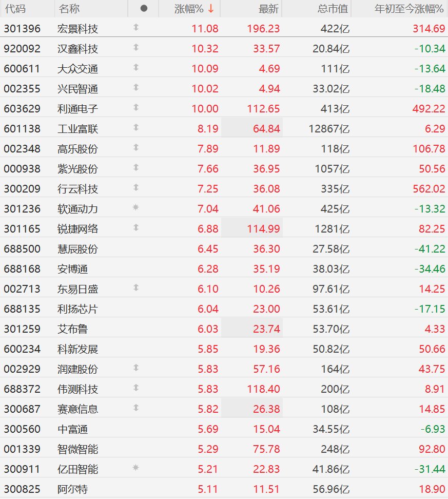Select stock code 300911

22,469
